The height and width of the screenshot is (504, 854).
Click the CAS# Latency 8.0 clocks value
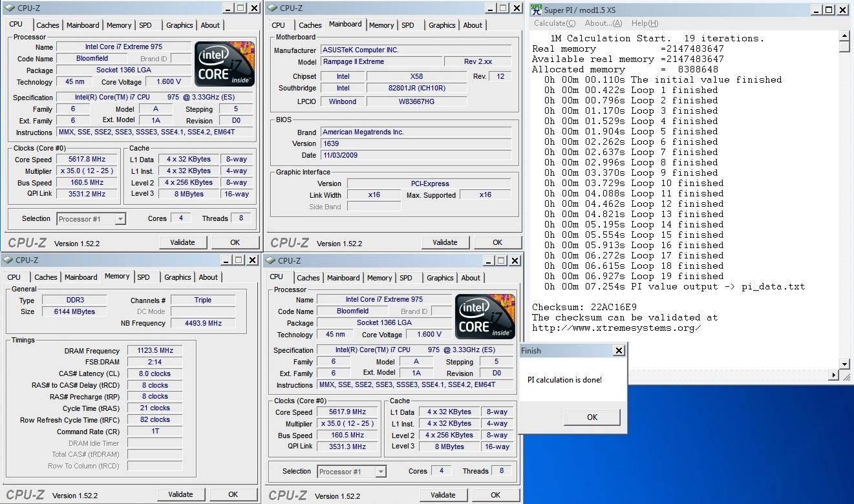point(155,374)
